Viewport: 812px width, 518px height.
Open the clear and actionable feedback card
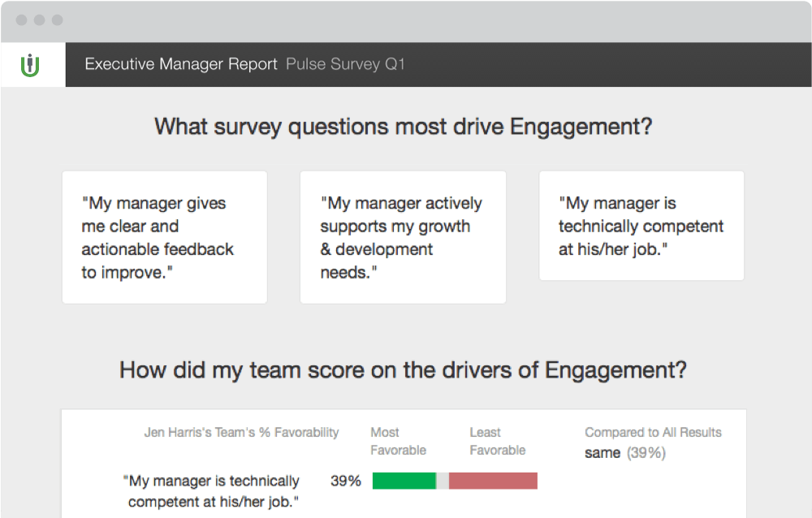(x=165, y=237)
